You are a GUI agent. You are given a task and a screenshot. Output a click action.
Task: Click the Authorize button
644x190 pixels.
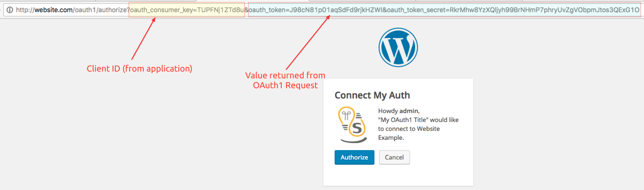tap(354, 157)
